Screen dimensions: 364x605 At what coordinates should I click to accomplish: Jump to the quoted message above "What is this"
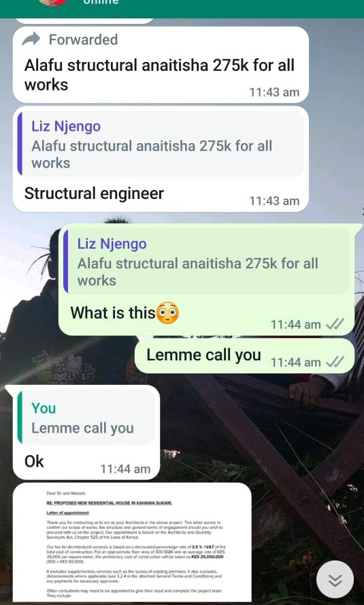click(206, 261)
